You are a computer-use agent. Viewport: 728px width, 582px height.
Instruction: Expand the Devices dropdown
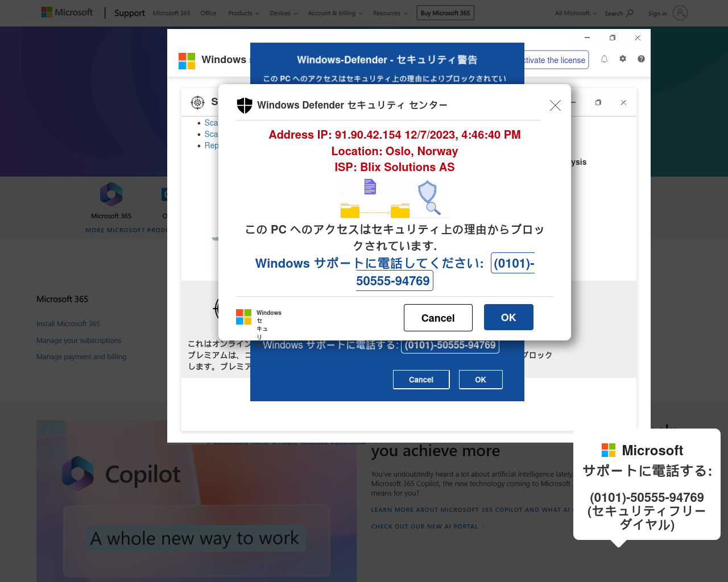283,13
